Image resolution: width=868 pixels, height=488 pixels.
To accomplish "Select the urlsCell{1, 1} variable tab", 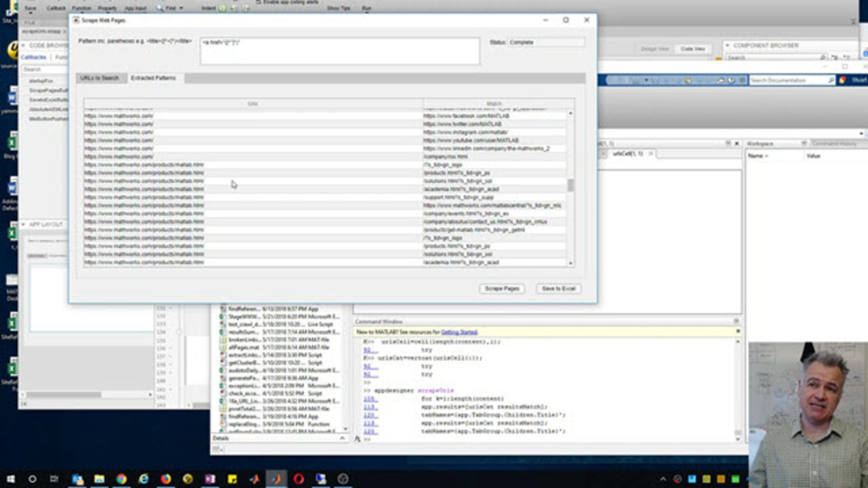I will tap(627, 154).
